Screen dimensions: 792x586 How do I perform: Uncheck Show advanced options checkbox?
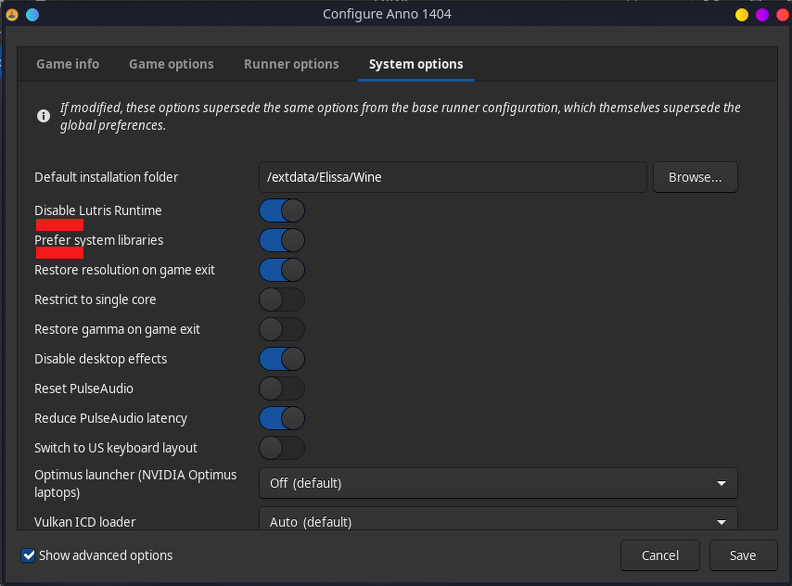[x=28, y=555]
